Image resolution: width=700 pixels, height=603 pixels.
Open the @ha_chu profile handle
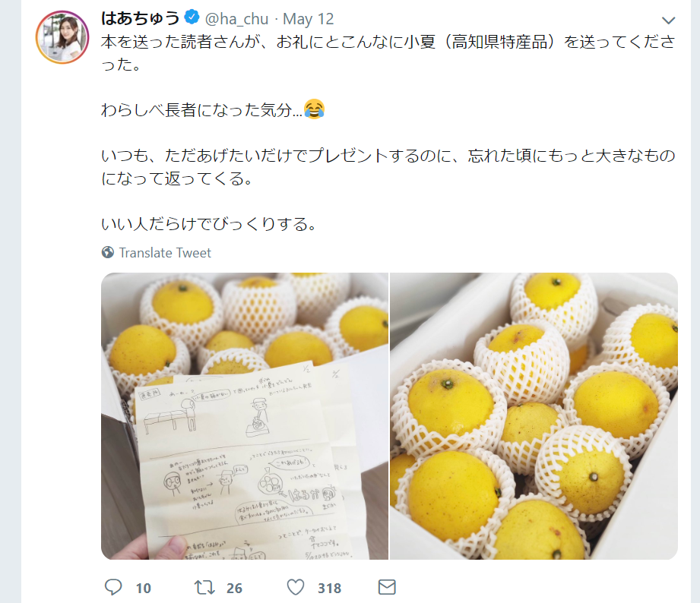pyautogui.click(x=236, y=19)
